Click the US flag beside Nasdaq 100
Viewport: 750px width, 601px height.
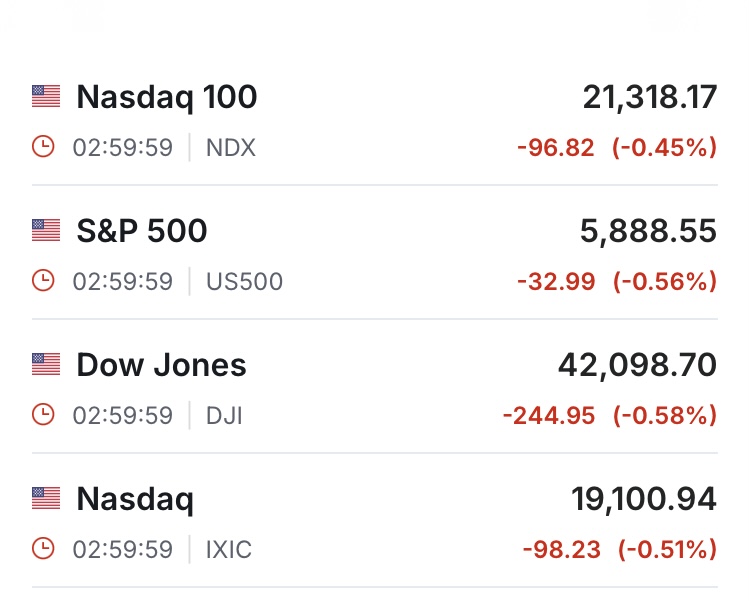(46, 97)
